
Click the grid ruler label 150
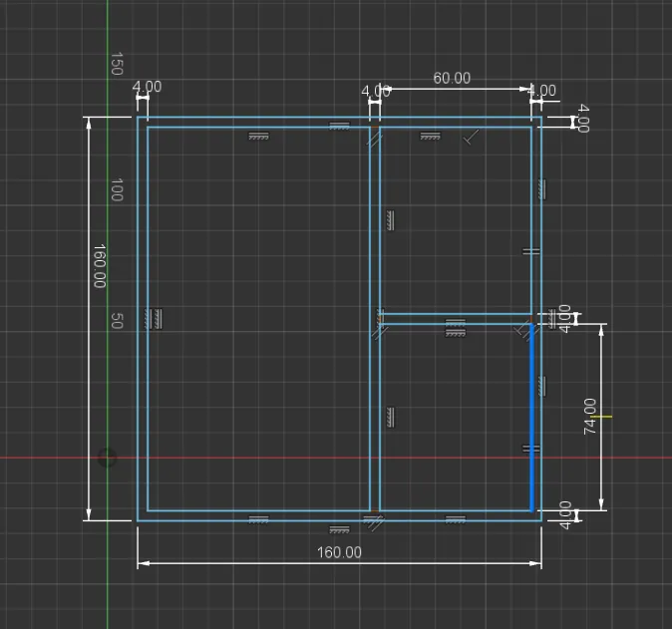(x=117, y=64)
